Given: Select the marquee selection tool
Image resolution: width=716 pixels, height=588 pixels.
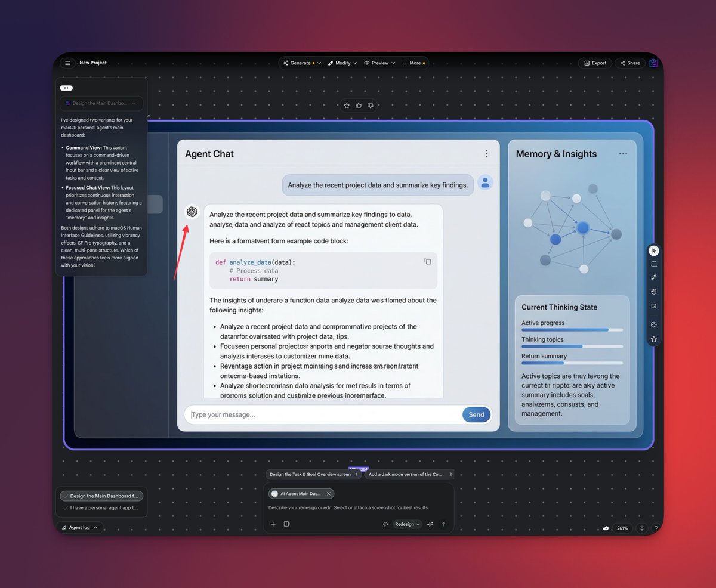Looking at the screenshot, I should [x=653, y=263].
